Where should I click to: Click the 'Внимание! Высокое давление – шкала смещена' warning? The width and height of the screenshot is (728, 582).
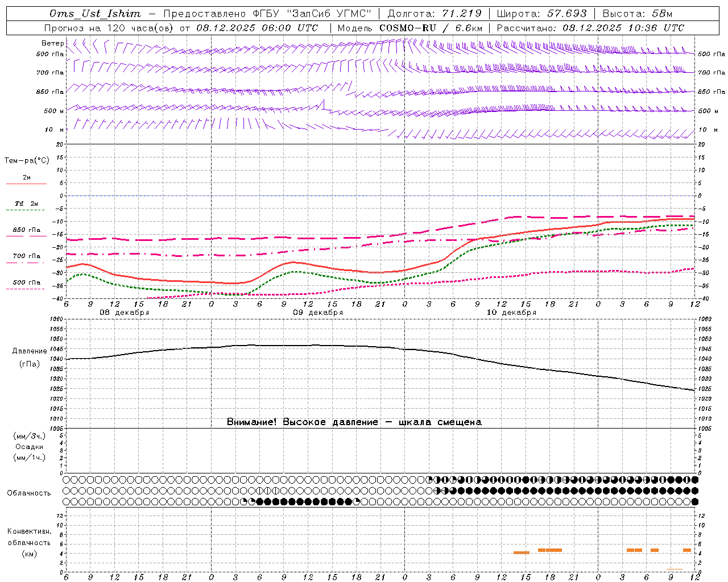pos(354,422)
